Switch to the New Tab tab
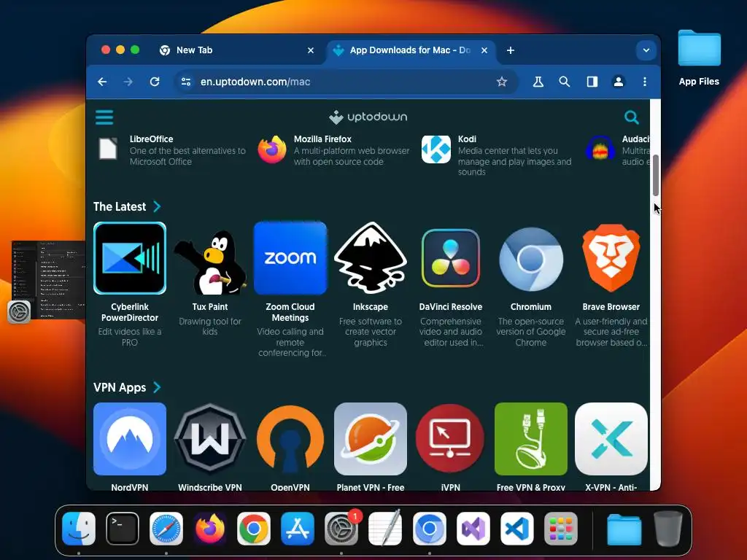Image resolution: width=747 pixels, height=560 pixels. pyautogui.click(x=236, y=50)
